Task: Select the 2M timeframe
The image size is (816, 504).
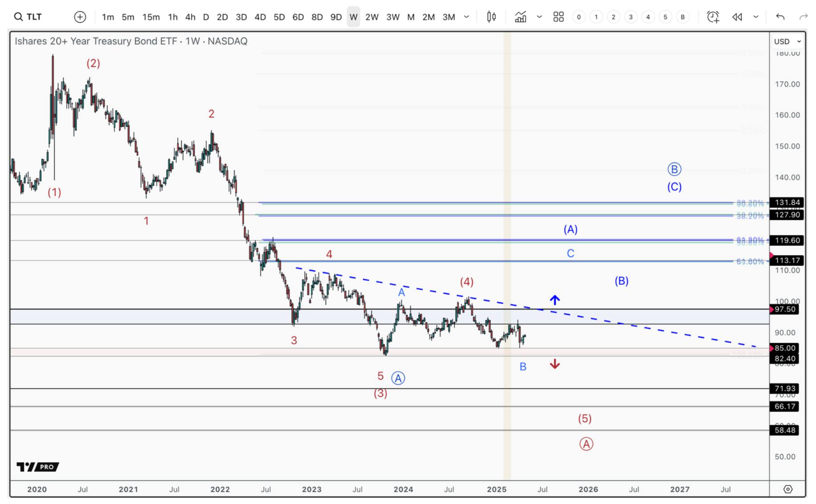Action: click(x=428, y=17)
